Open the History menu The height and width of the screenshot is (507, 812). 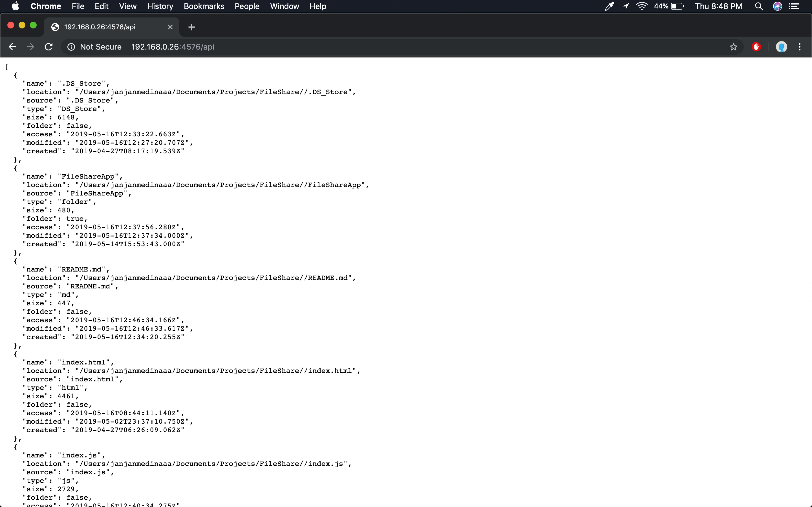(x=160, y=6)
